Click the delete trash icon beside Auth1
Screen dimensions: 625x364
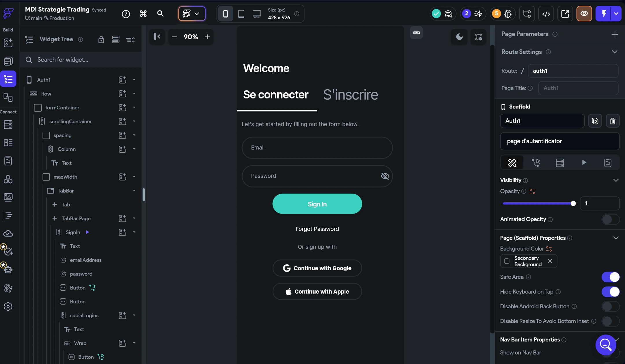pos(613,121)
